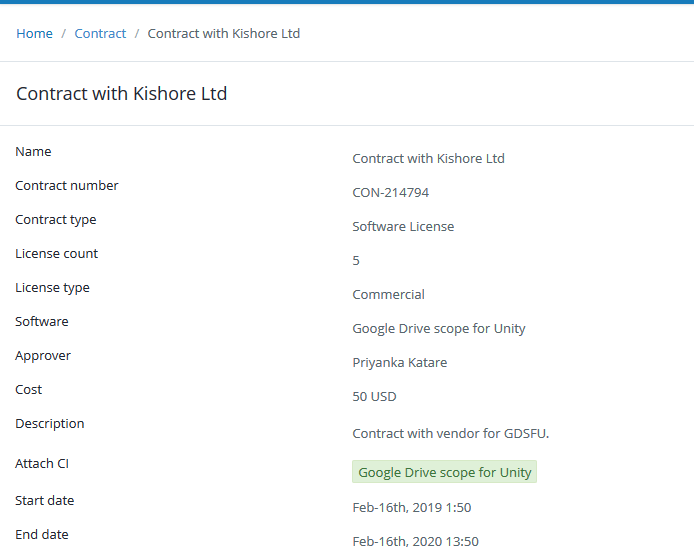Click the Software value Google Drive scope for Unity
Image resolution: width=694 pixels, height=558 pixels.
coord(439,329)
